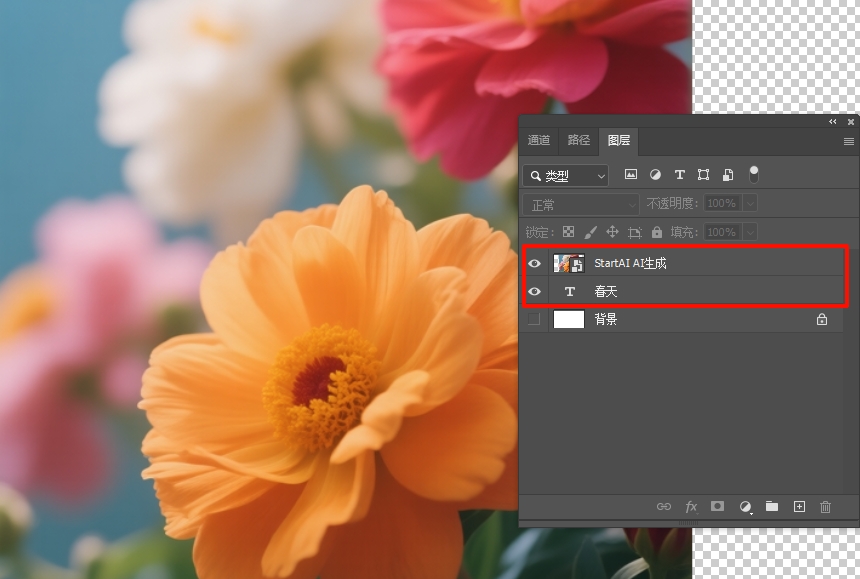Viewport: 860px width, 579px height.
Task: Switch to the 路径 tab
Action: tap(579, 141)
